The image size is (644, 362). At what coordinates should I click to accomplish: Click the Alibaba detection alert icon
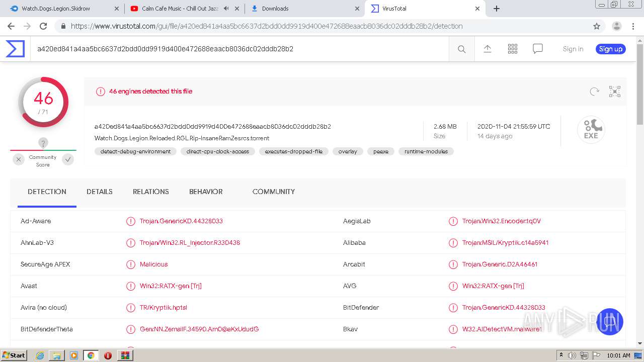(x=453, y=243)
